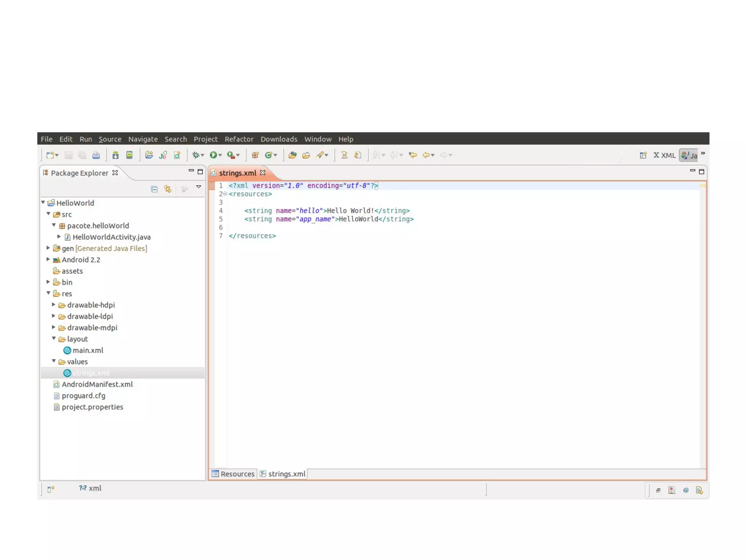Click the Print toolbar icon
The width and height of the screenshot is (747, 560).
[x=96, y=155]
